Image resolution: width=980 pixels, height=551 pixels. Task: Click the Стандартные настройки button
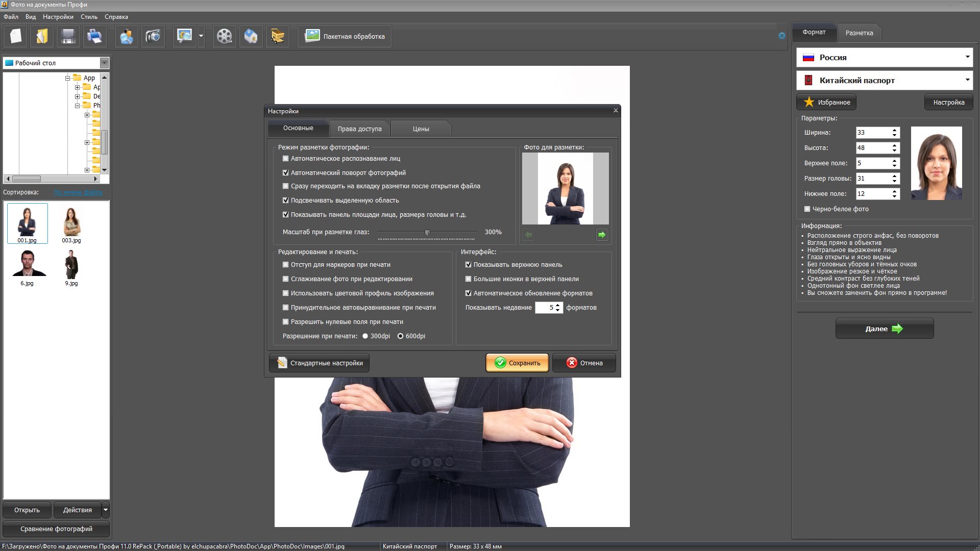320,363
